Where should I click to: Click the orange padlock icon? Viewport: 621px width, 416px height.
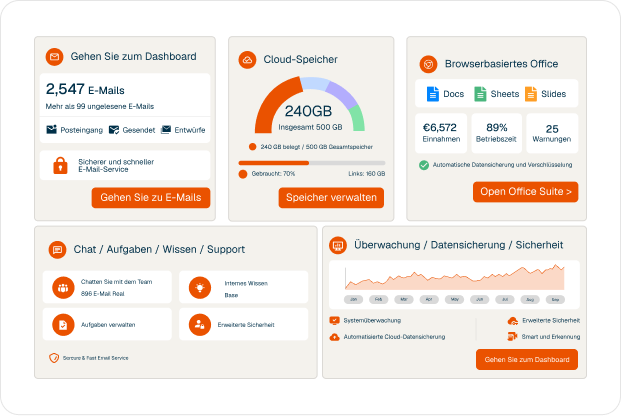[x=60, y=165]
